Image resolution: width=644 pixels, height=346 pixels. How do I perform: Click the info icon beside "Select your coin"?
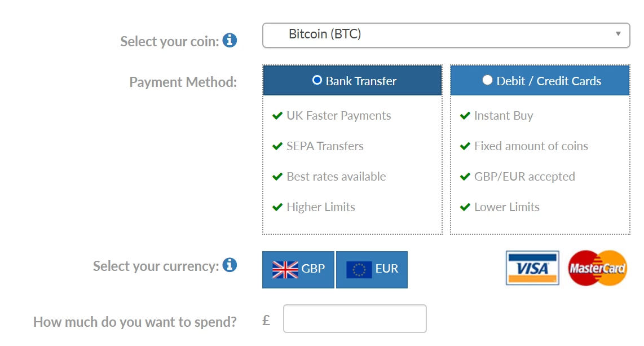230,40
